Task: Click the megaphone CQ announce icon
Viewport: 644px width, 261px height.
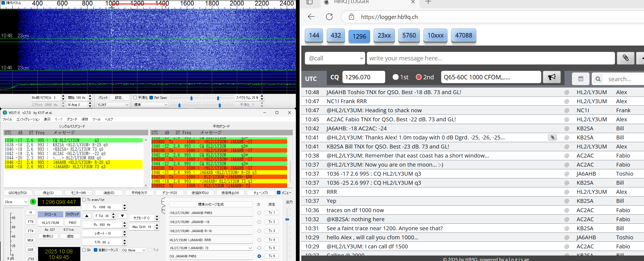Action: coord(552,77)
